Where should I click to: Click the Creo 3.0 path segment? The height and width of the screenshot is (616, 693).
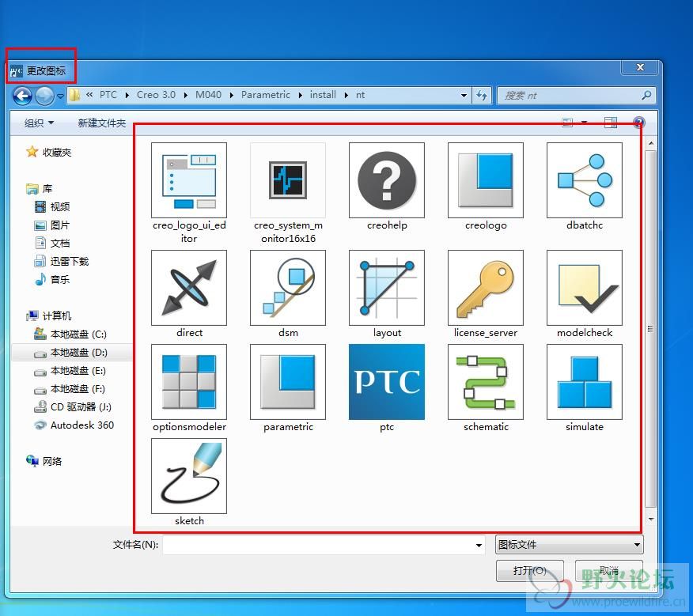pos(156,95)
